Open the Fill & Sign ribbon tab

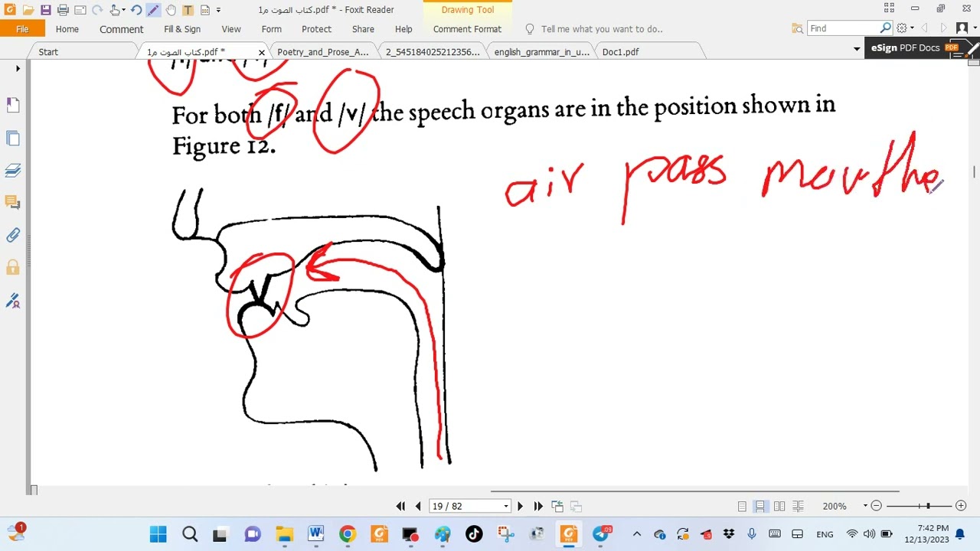(182, 29)
